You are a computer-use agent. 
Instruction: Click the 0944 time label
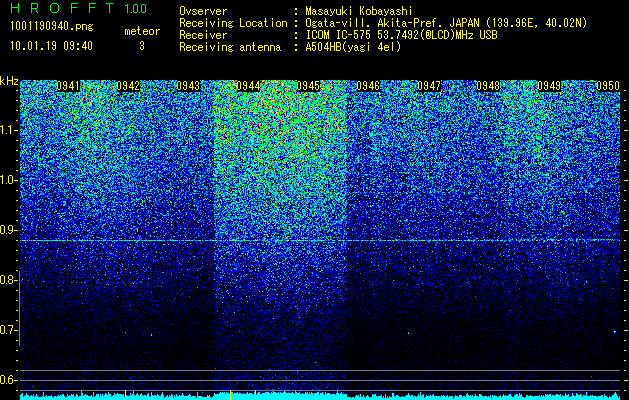[x=248, y=86]
